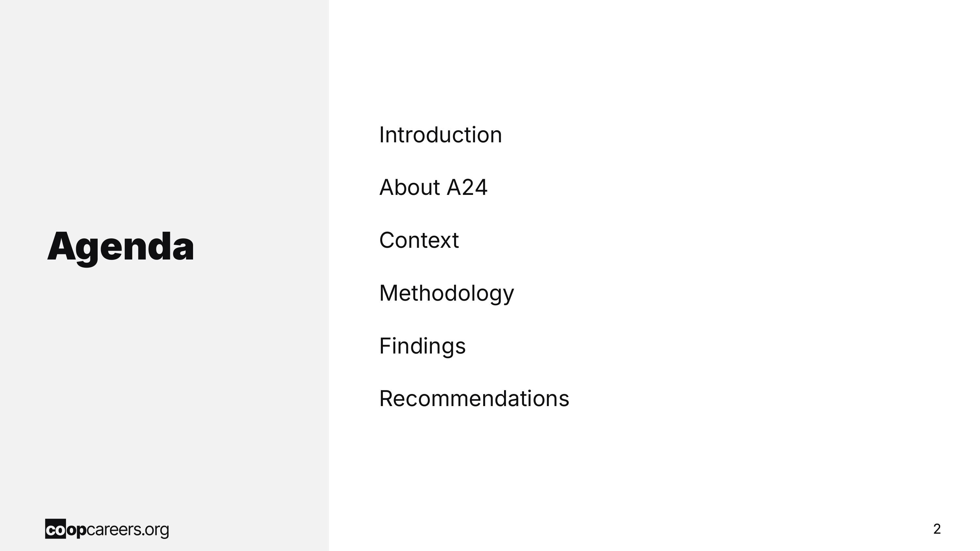This screenshot has height=551, width=980.
Task: Click the black 'co' box in logo
Action: [x=56, y=529]
